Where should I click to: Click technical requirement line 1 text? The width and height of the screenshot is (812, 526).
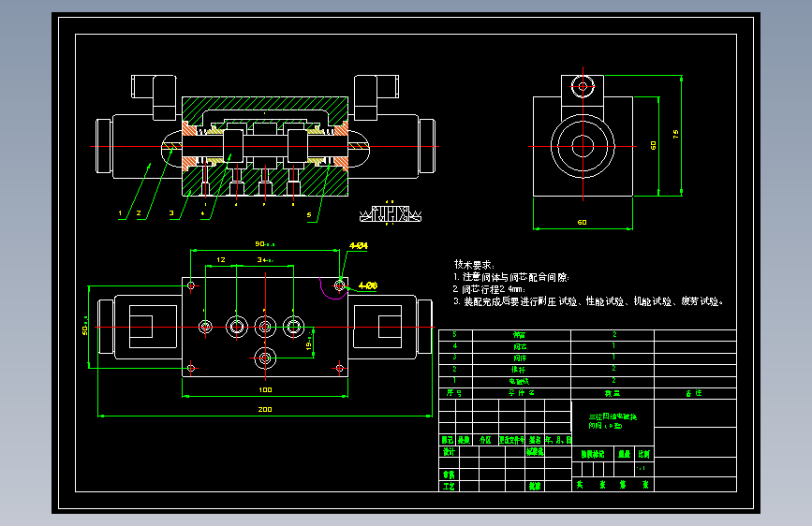pos(511,277)
